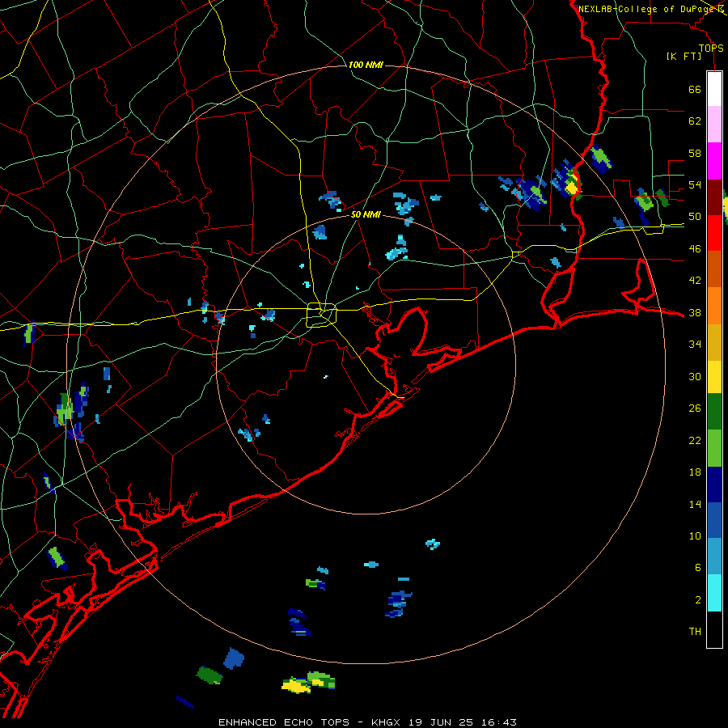Click the '2' legend value

pyautogui.click(x=698, y=600)
